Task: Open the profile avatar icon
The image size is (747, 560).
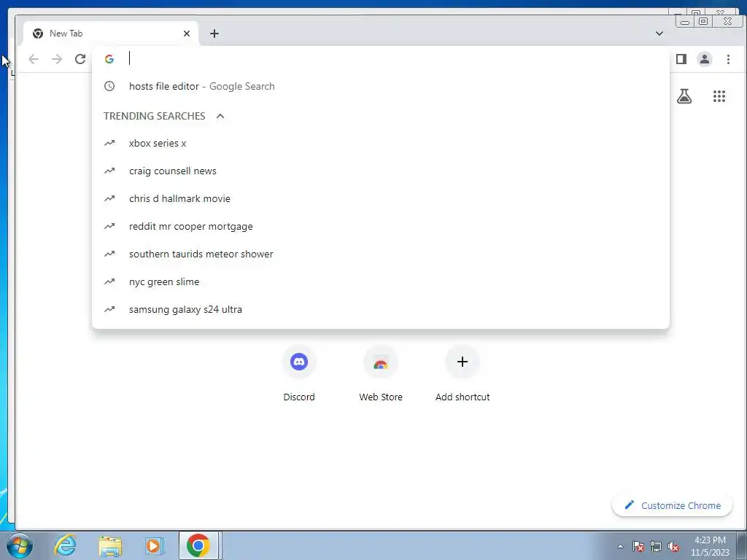Action: click(x=705, y=59)
